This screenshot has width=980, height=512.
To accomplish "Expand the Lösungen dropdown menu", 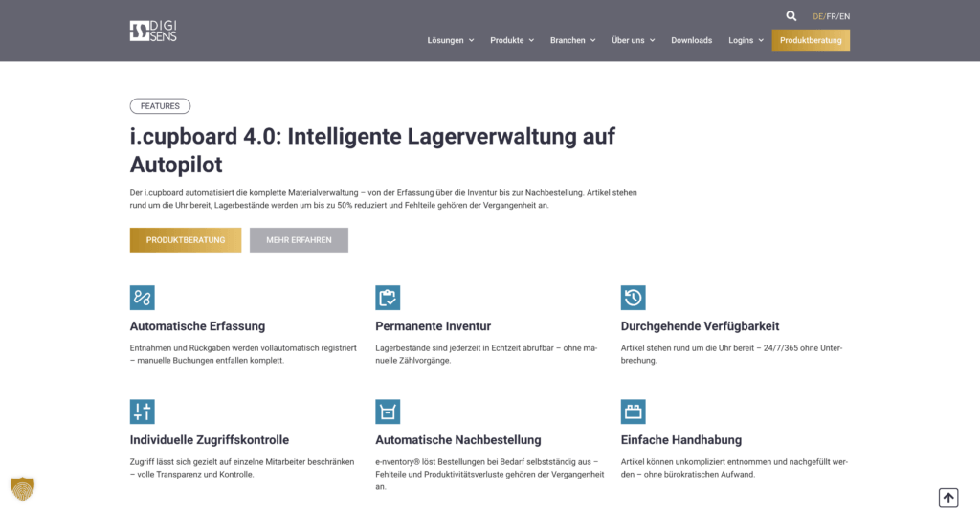I will click(x=451, y=40).
